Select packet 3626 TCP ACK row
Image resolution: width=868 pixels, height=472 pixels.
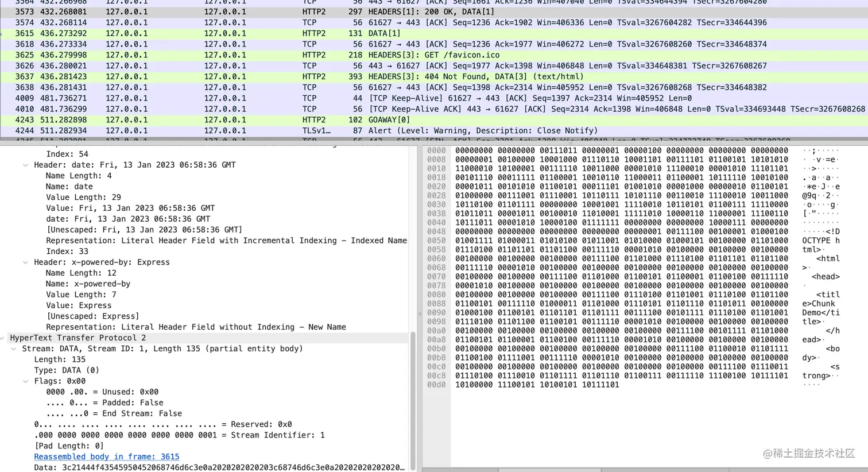pos(434,66)
